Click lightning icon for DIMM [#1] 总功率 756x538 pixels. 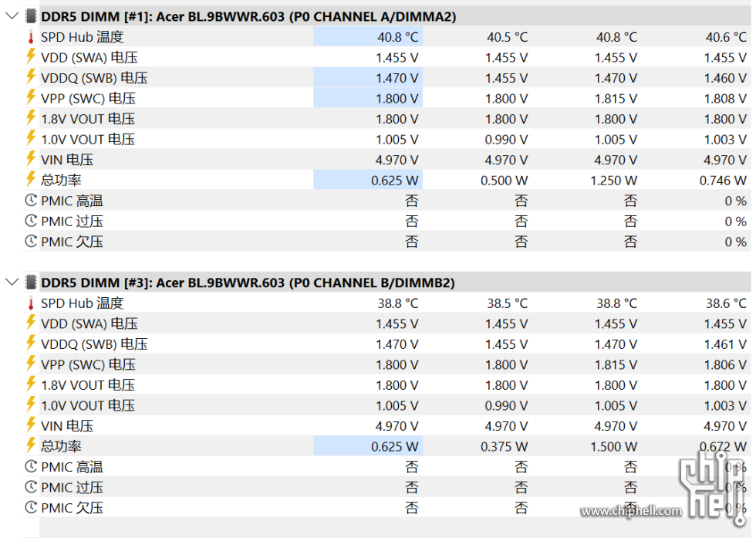click(31, 179)
